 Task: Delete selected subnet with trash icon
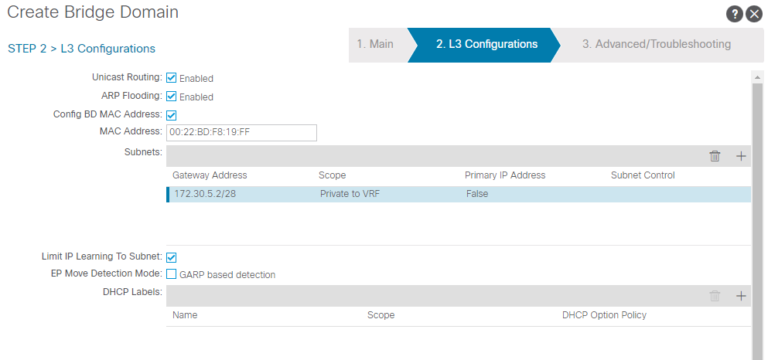click(715, 156)
